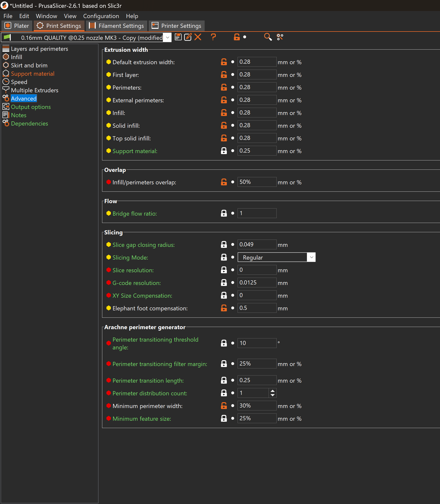Open the Edit menu

coord(24,16)
